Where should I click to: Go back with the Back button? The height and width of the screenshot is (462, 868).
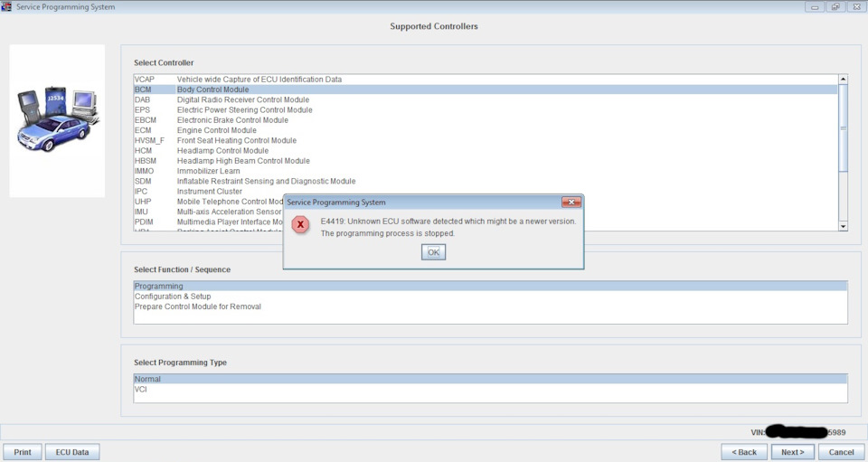744,452
